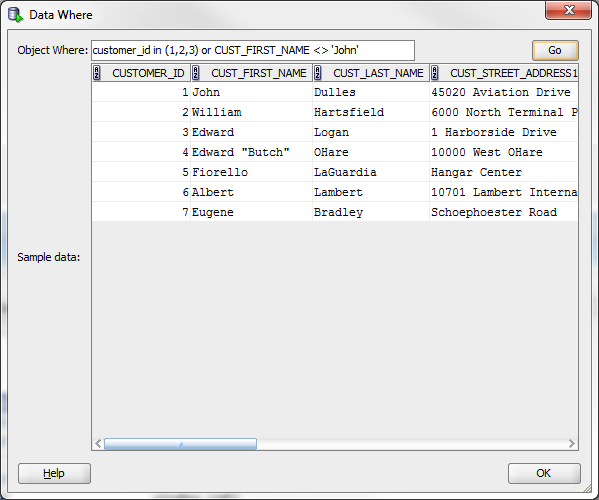Select the cell containing William
599x500 pixels.
pyautogui.click(x=251, y=112)
